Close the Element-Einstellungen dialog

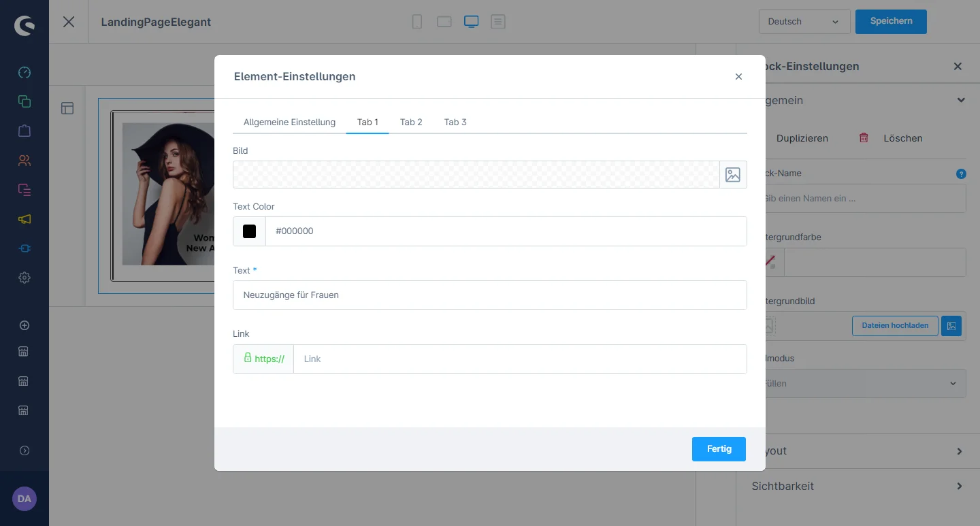click(x=738, y=77)
